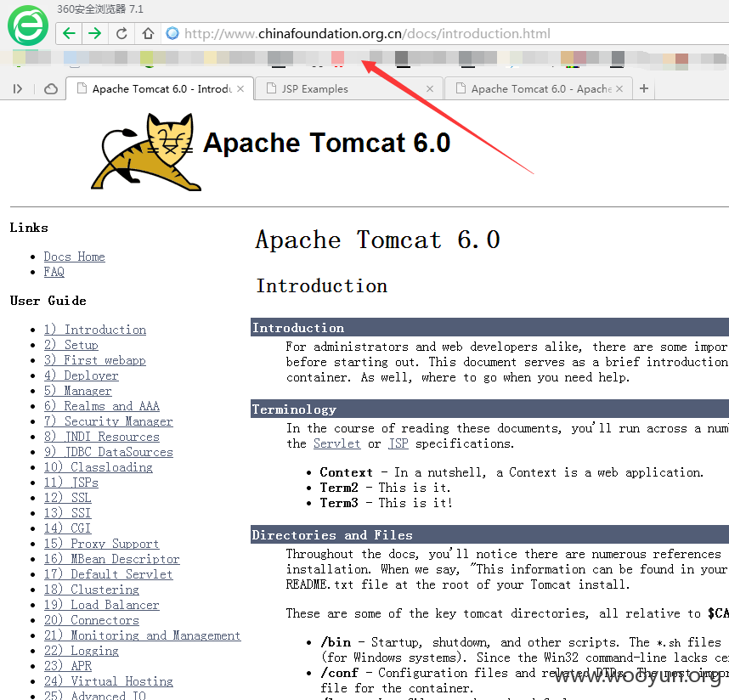This screenshot has height=700, width=729.
Task: Open the 6) Realms and AAA link
Action: click(102, 406)
